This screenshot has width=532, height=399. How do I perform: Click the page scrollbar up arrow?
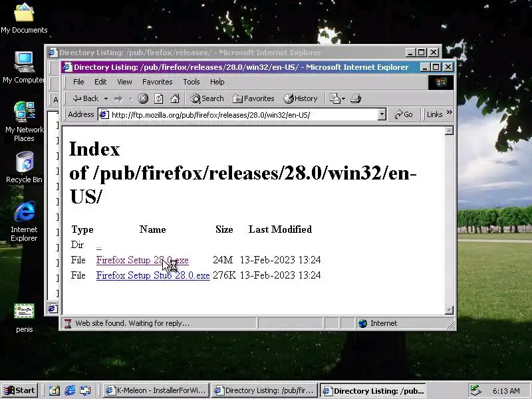[450, 131]
